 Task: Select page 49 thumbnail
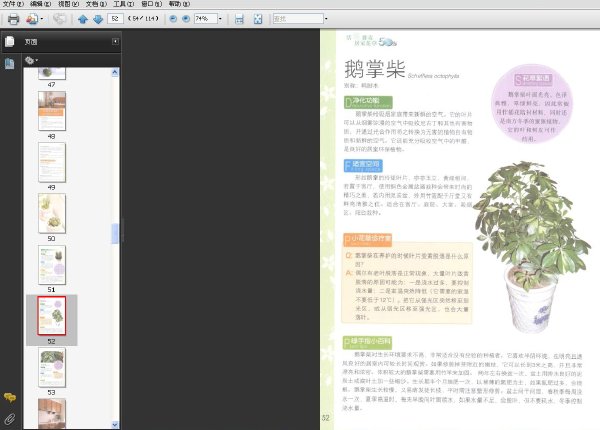point(52,162)
